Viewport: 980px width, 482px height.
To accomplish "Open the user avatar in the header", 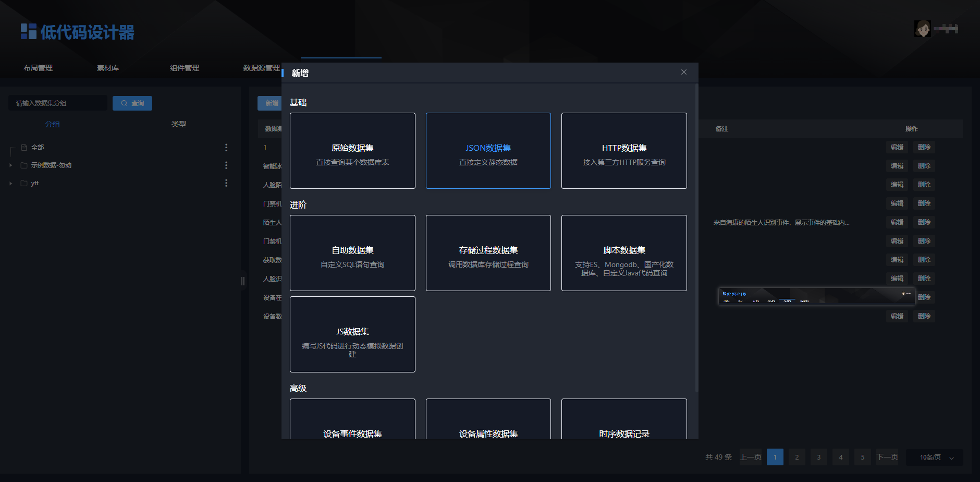I will click(922, 29).
